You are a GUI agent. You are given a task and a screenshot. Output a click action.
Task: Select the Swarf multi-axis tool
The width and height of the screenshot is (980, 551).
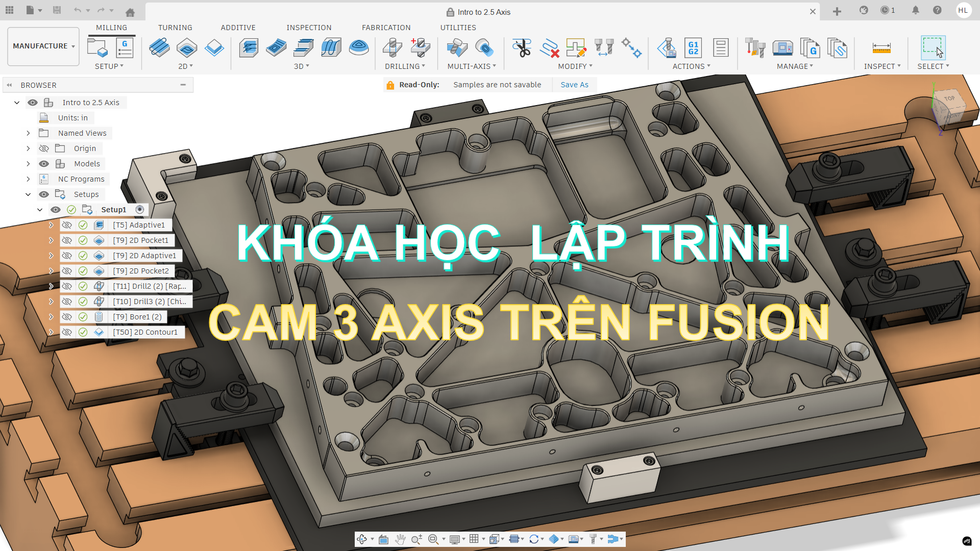pos(457,48)
